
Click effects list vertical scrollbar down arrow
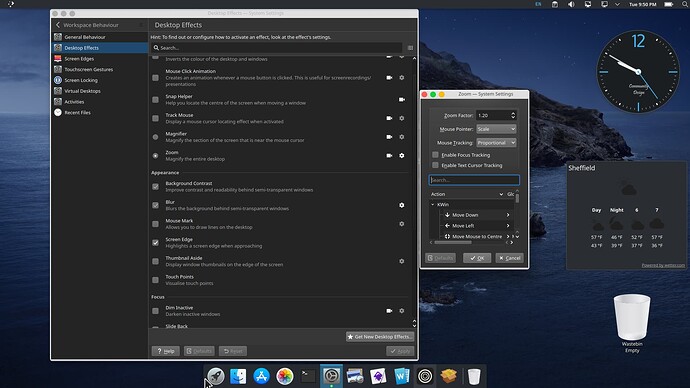point(414,325)
